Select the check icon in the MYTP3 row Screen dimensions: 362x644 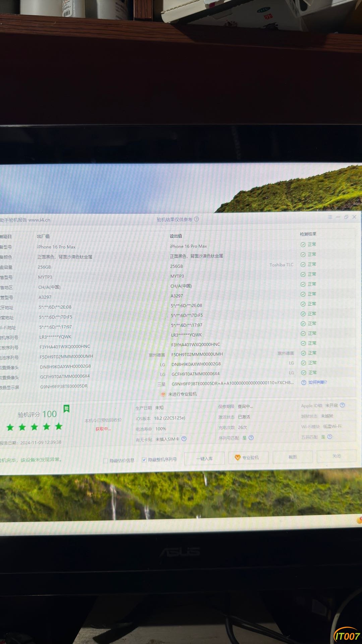[303, 274]
